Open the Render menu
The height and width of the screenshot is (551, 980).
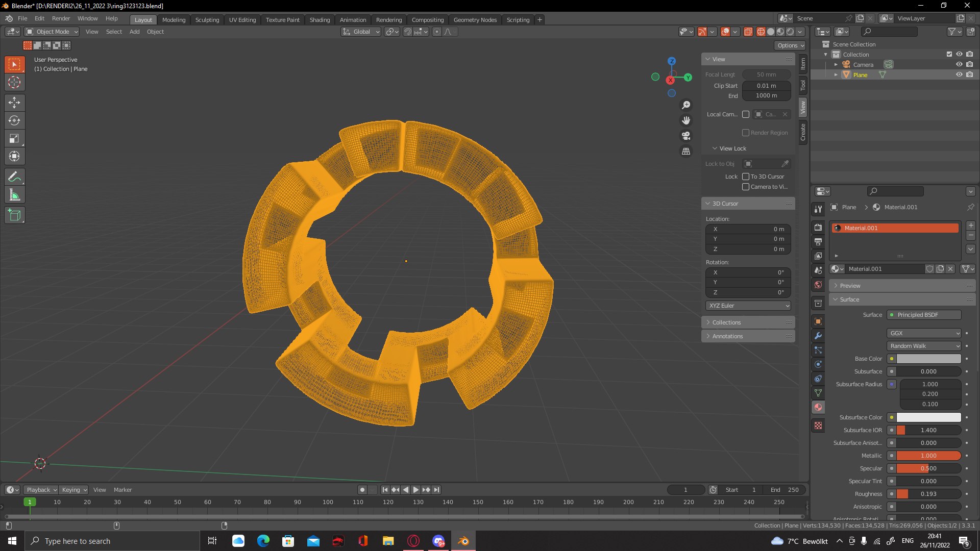(x=61, y=18)
